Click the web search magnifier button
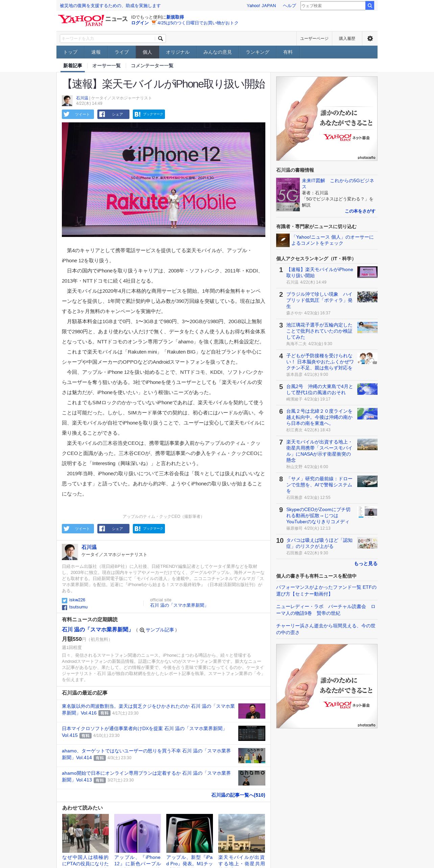Screen dimensions: 434x868 [370, 5]
